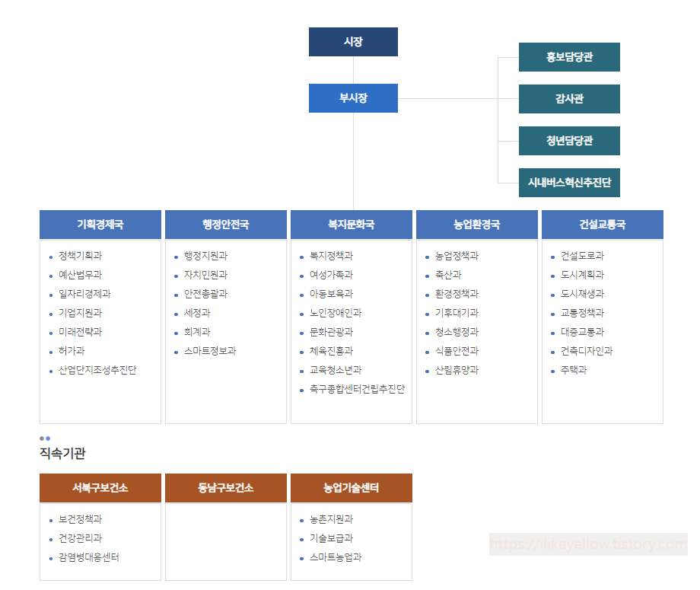Screen dimensions: 700x590
Task: Click the 서북구보건소 header
Action: pos(100,488)
